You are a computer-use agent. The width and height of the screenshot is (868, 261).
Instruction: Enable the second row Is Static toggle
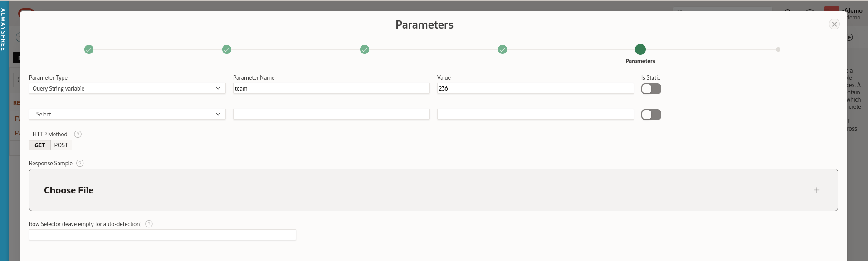pyautogui.click(x=651, y=114)
